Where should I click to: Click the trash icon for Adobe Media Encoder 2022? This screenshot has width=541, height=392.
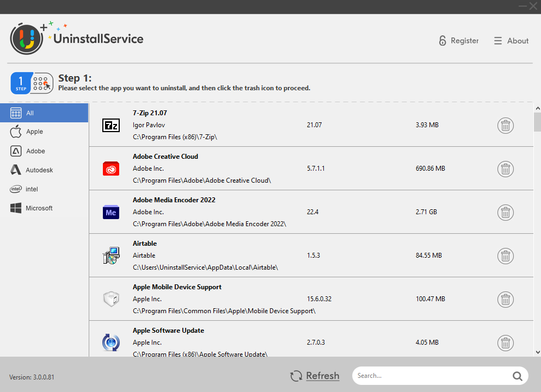point(506,213)
